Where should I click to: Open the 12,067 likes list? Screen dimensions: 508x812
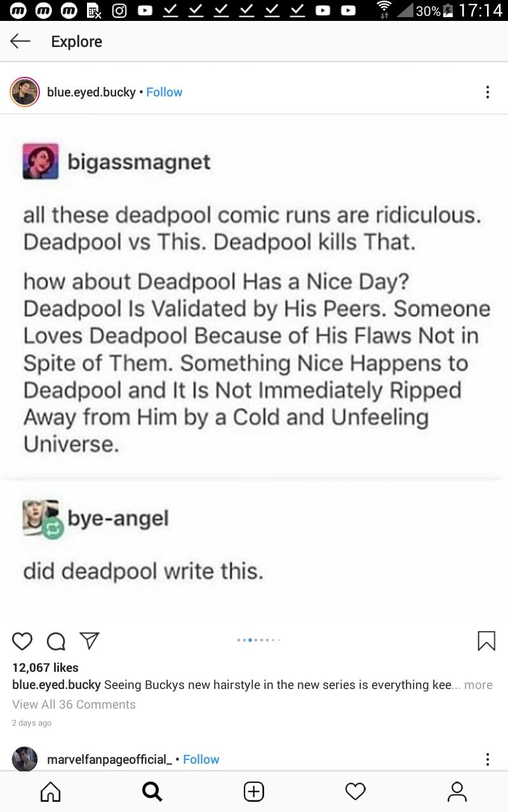click(45, 667)
